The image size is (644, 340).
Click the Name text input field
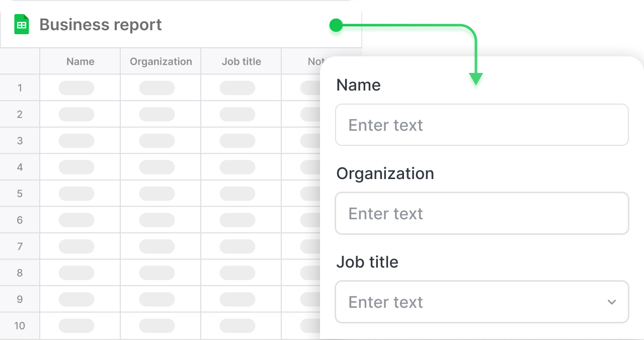click(x=481, y=125)
